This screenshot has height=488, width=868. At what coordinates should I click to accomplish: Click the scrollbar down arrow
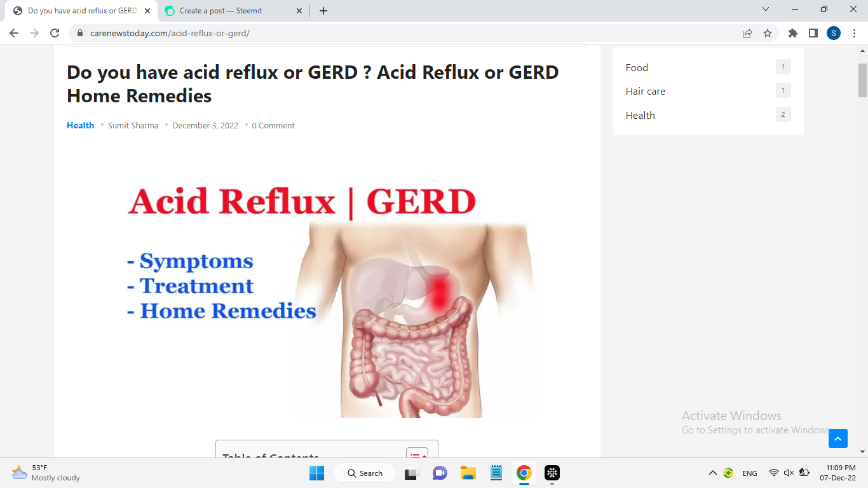coord(863,452)
